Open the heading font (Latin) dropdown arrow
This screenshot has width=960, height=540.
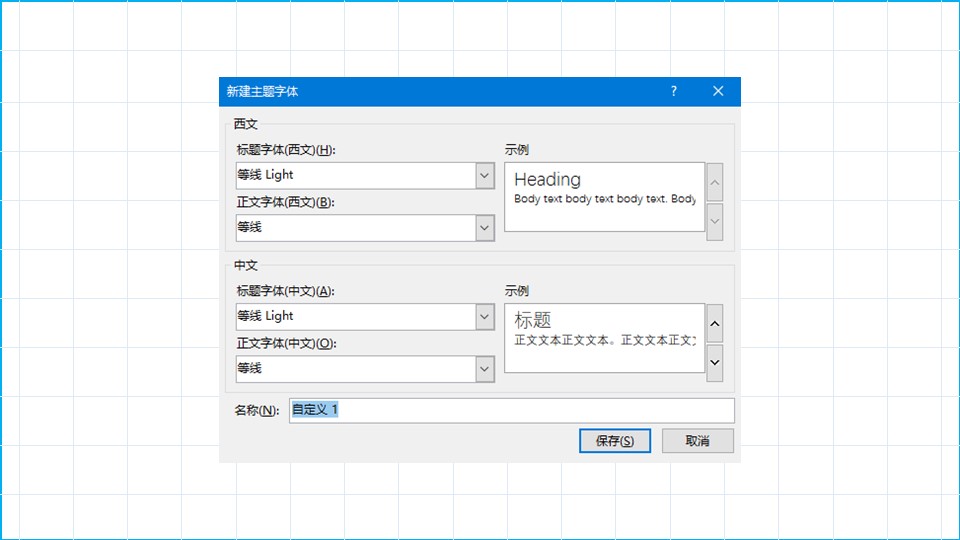(x=484, y=176)
